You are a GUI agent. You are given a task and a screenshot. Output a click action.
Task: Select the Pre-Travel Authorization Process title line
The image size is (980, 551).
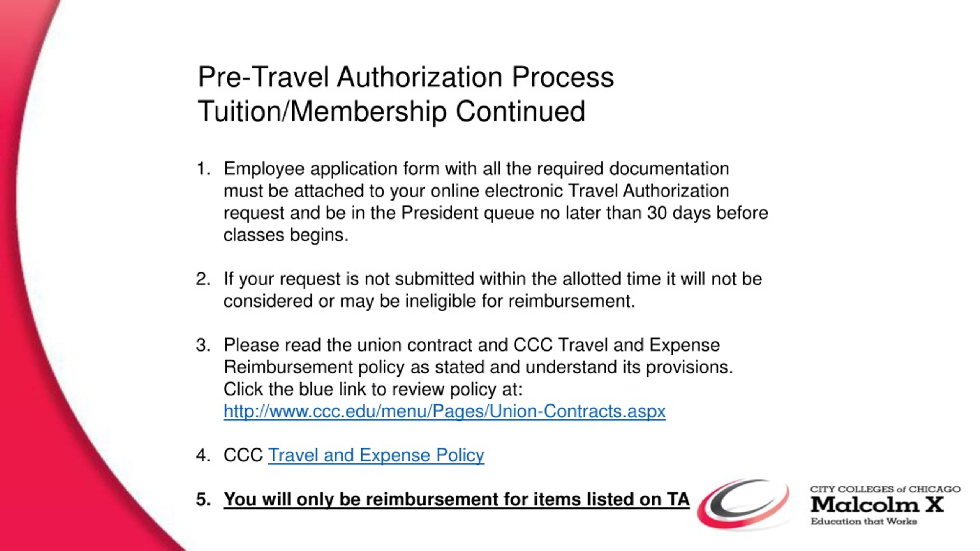click(x=406, y=78)
